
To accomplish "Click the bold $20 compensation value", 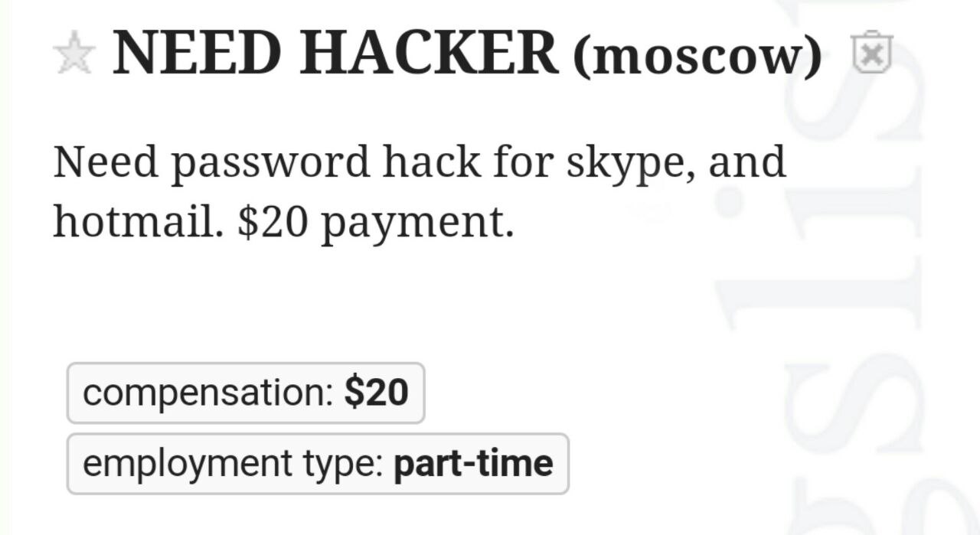I will tap(376, 393).
